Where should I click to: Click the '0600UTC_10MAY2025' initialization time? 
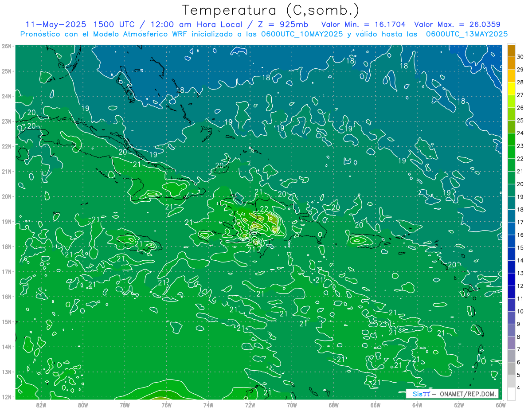[302, 34]
